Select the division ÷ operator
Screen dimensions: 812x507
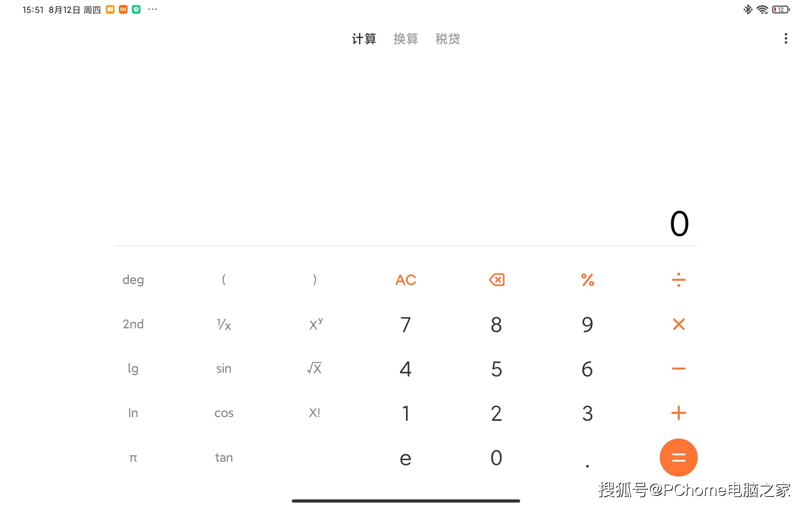pyautogui.click(x=678, y=280)
